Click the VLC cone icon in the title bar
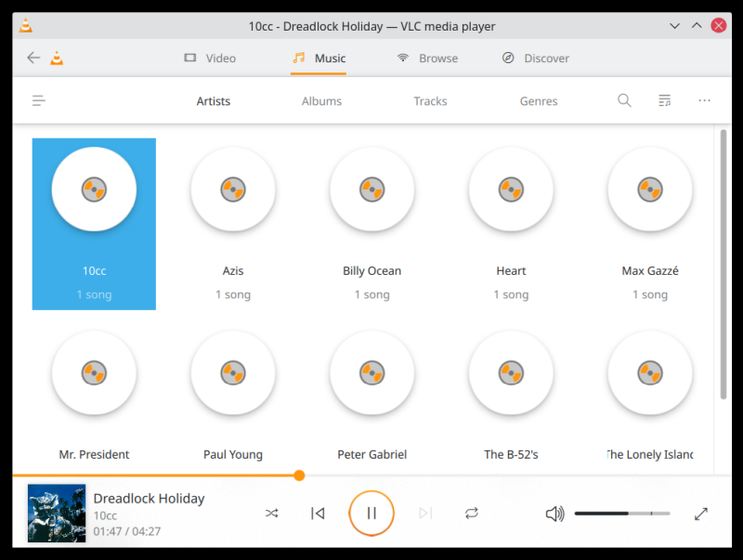Screen dimensions: 743x560 coord(25,26)
